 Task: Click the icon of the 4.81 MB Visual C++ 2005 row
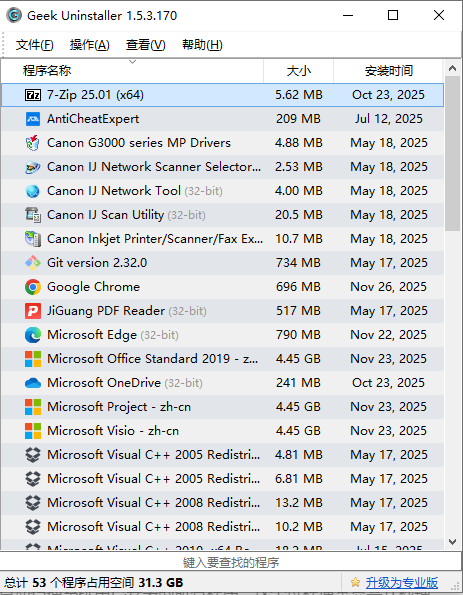coord(33,455)
